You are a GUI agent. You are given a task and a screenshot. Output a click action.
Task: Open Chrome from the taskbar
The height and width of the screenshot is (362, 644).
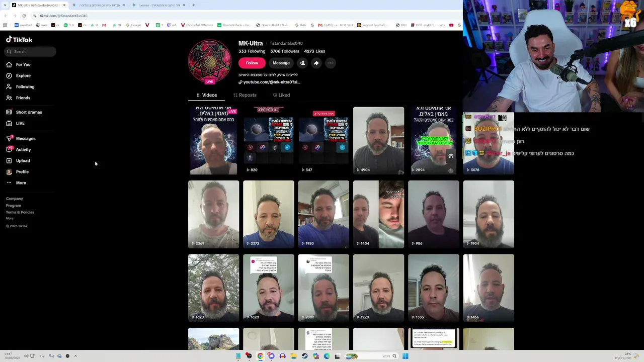coord(260,356)
